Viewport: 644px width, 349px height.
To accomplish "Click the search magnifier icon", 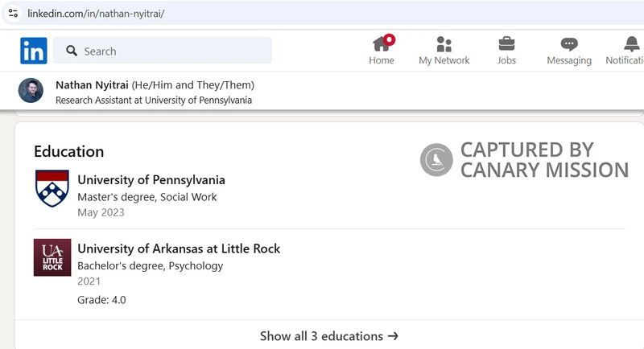I will click(x=72, y=51).
